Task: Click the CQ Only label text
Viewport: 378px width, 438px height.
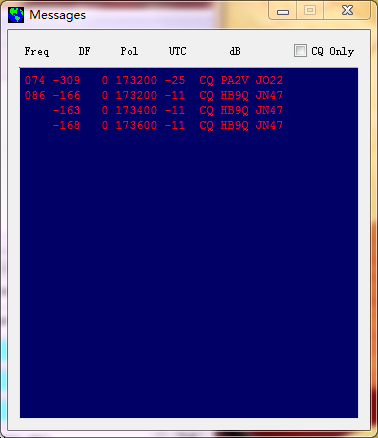Action: click(x=332, y=51)
